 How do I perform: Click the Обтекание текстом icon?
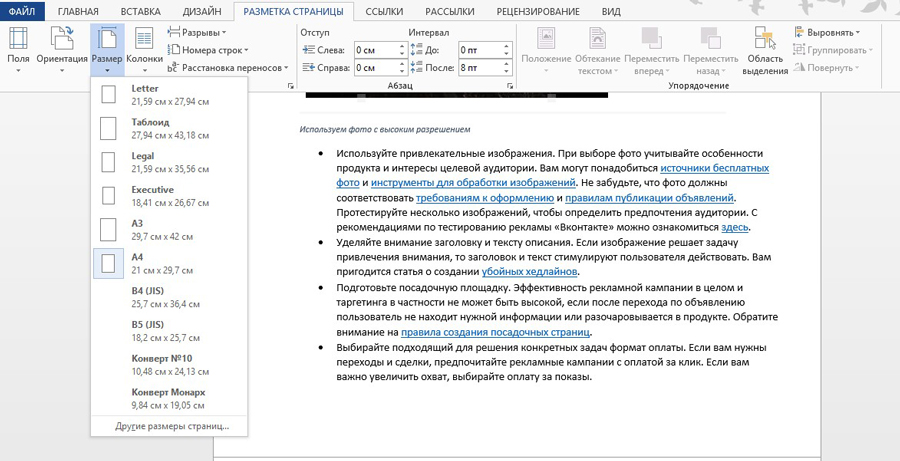598,38
